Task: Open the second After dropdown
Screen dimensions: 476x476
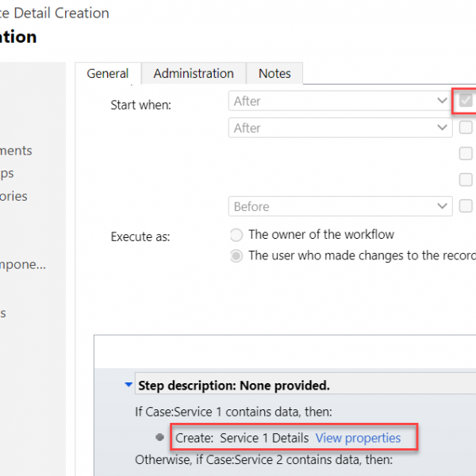Action: (340, 128)
